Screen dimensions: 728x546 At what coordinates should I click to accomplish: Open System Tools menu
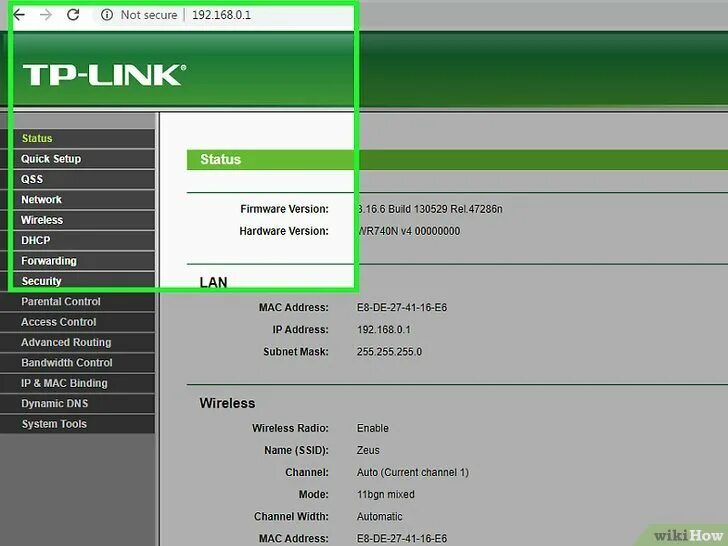coord(78,424)
